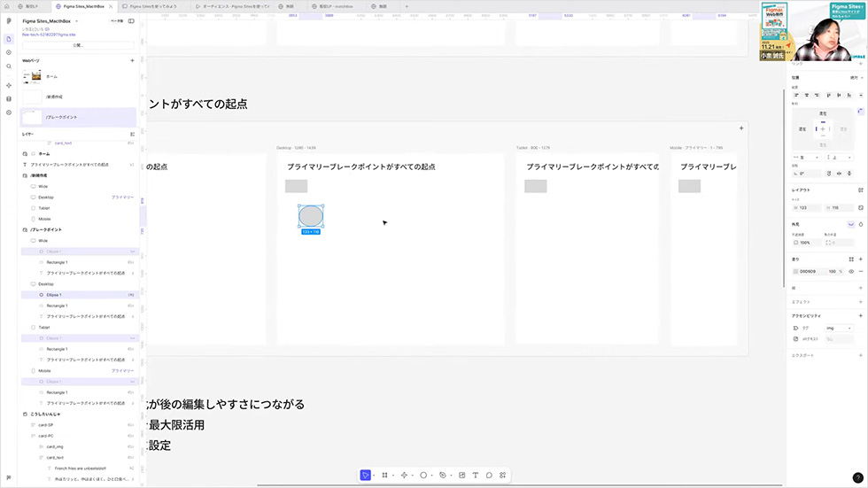868x488 pixels.
Task: Open fill styles grid icon
Action: pyautogui.click(x=851, y=259)
